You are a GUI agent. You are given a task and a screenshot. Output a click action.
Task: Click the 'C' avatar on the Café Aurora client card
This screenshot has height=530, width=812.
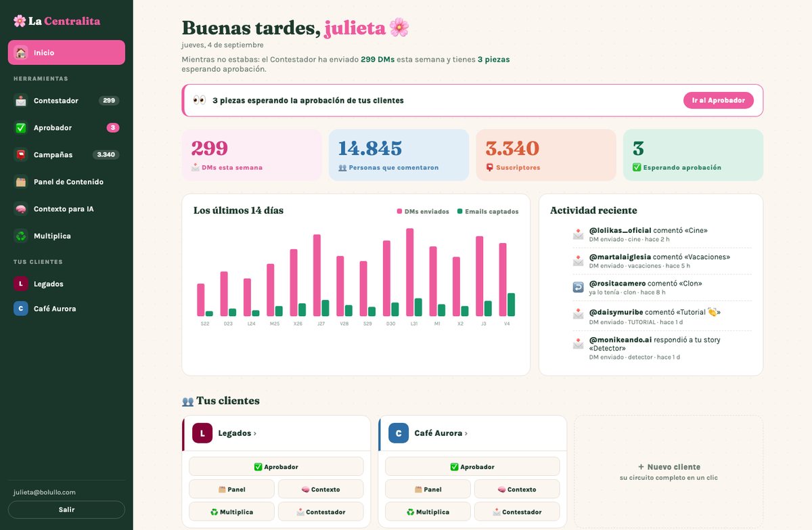tap(399, 433)
